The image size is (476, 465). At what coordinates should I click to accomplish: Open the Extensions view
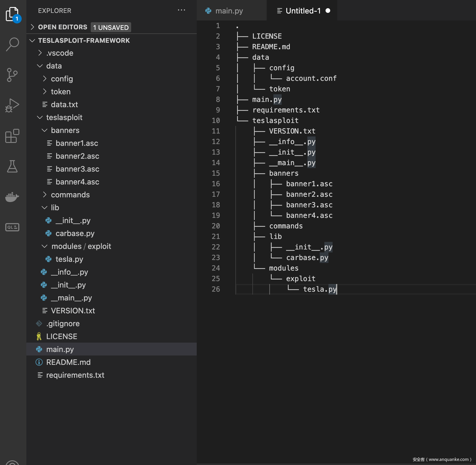12,136
